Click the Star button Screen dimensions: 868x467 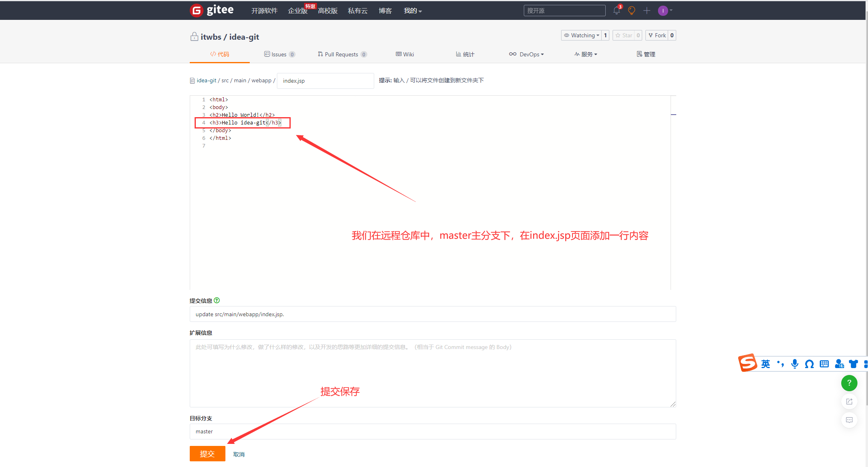point(624,35)
